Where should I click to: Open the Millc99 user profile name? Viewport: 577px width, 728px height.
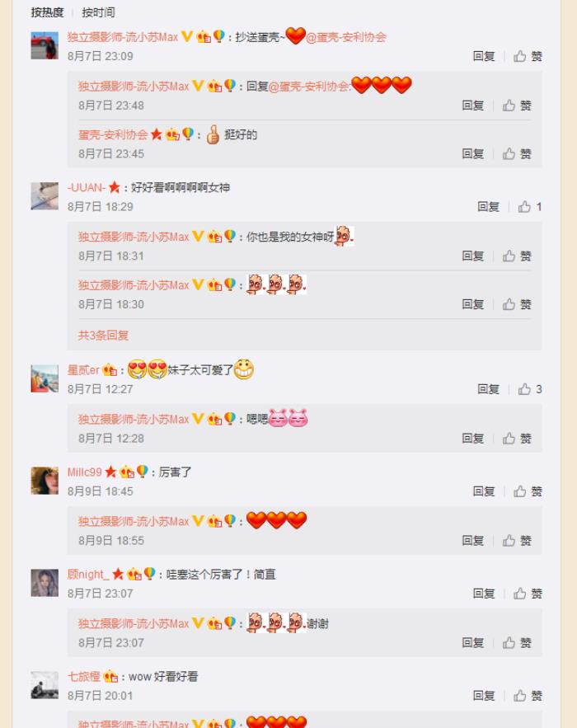click(84, 472)
